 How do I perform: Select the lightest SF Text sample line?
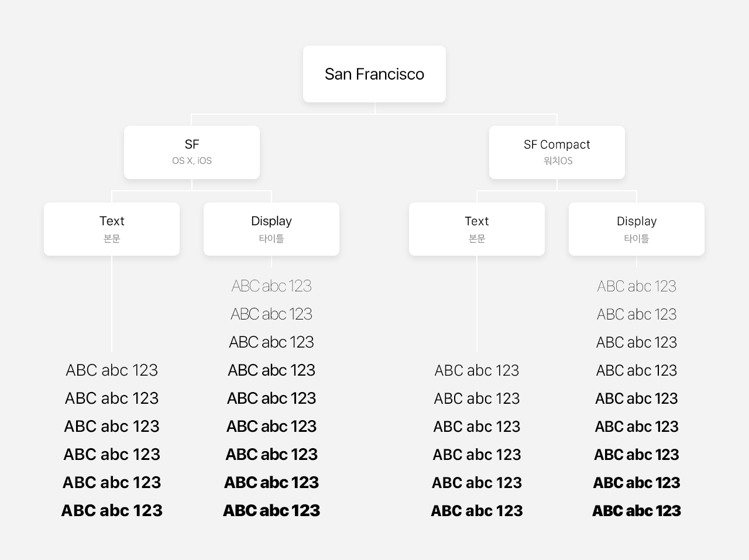[112, 370]
